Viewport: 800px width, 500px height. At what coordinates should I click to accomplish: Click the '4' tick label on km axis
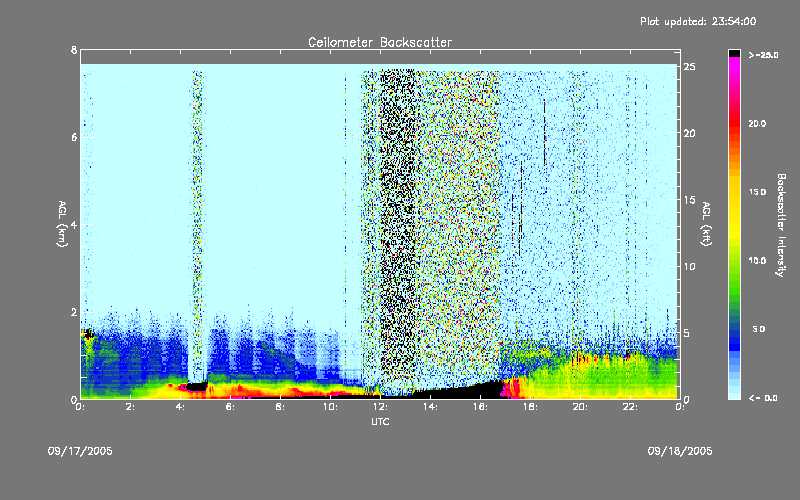click(74, 225)
